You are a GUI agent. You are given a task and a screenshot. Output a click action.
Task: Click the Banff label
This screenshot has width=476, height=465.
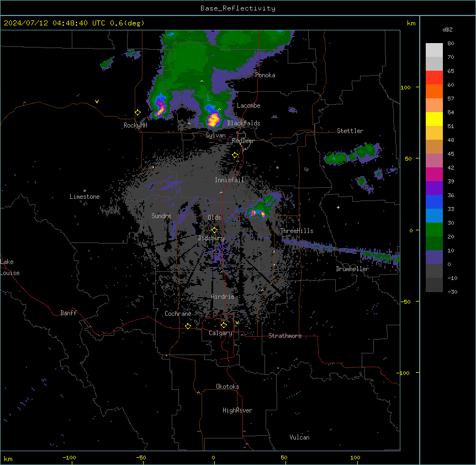[x=68, y=313]
